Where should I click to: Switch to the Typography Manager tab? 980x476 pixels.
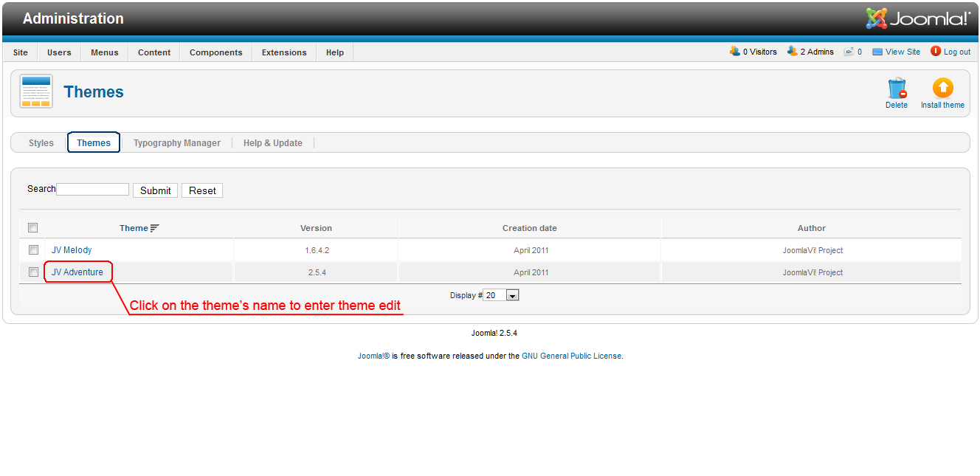point(177,143)
